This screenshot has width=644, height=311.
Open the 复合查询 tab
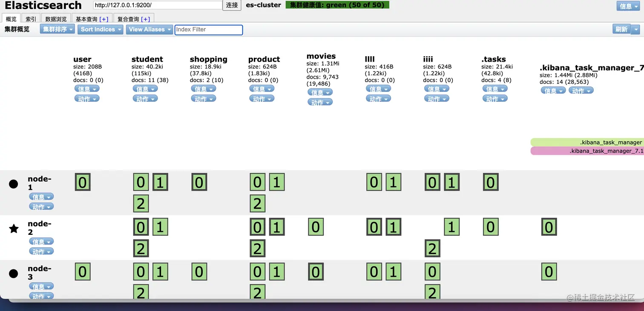(x=128, y=19)
